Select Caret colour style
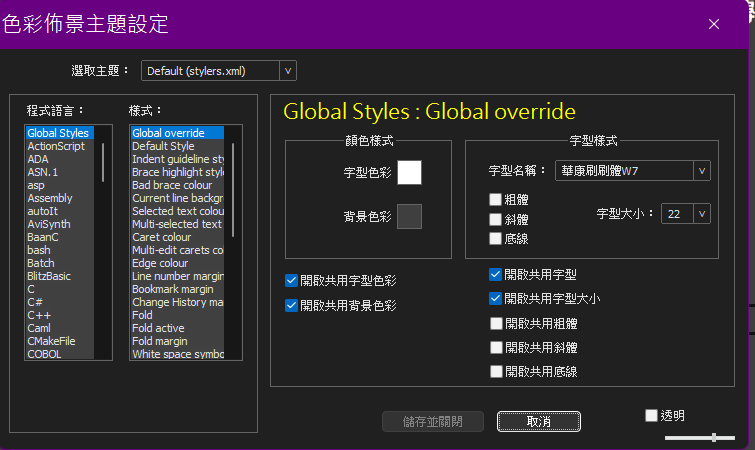755x450 pixels. point(177,237)
